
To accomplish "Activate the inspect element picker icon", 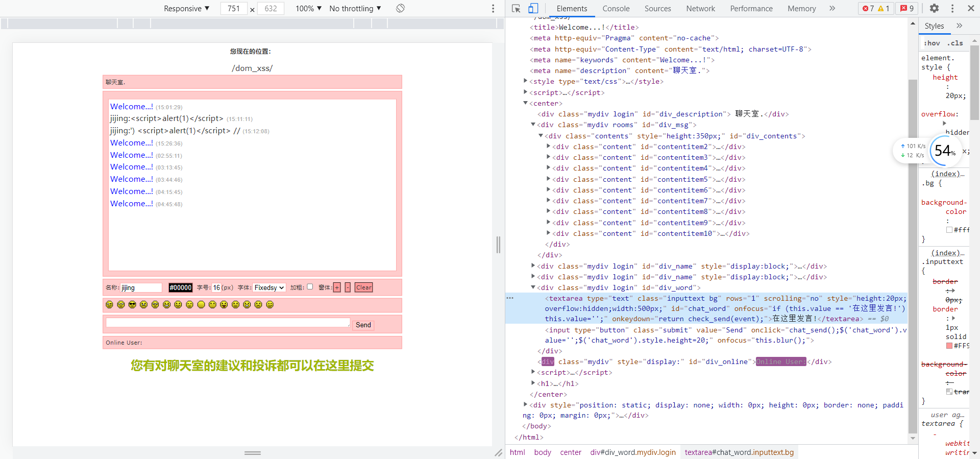I will (516, 8).
